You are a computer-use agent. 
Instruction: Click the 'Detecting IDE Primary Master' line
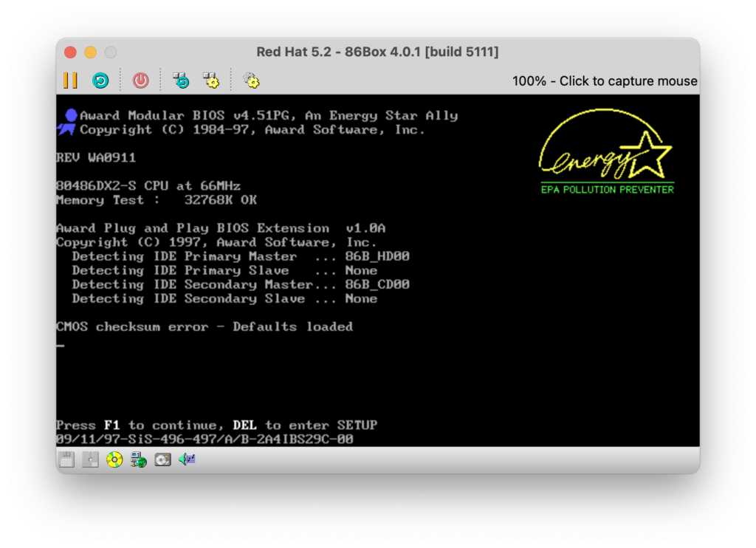click(241, 256)
